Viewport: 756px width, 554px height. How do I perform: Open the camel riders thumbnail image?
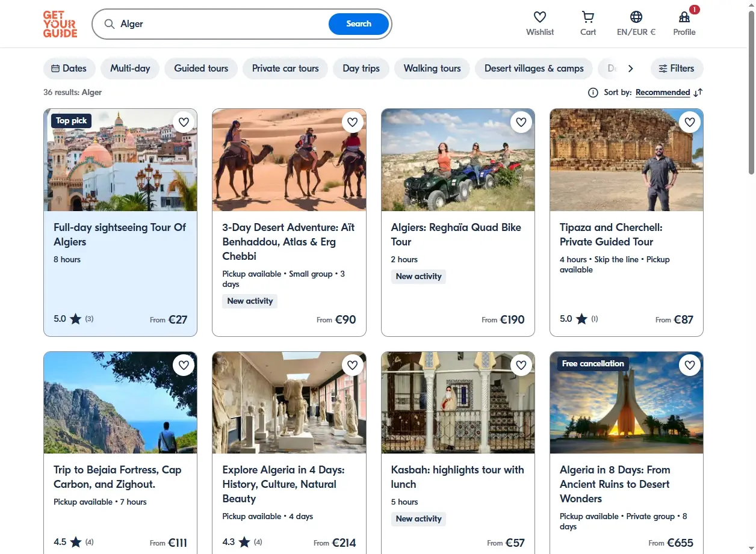[289, 160]
